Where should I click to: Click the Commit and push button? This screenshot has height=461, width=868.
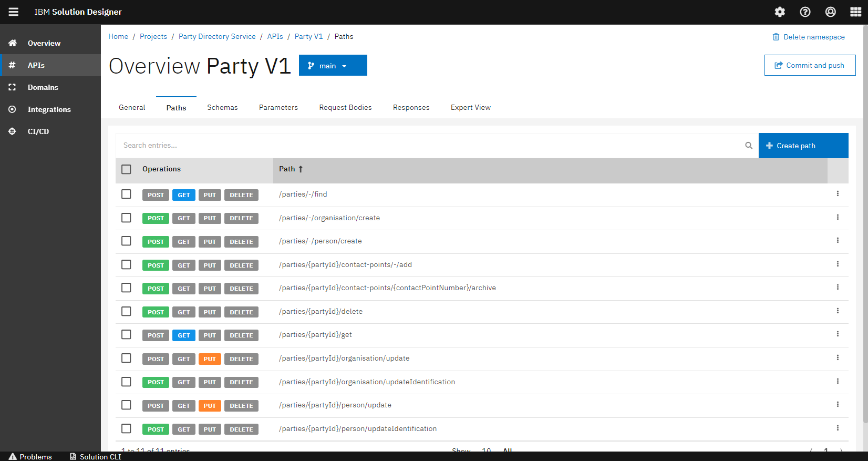(x=810, y=65)
